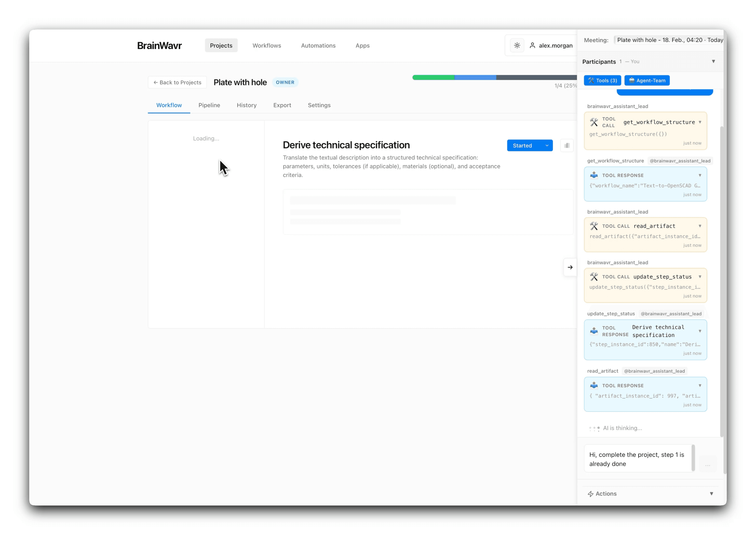This screenshot has width=756, height=535.
Task: Open the Projects nav item
Action: click(x=221, y=46)
